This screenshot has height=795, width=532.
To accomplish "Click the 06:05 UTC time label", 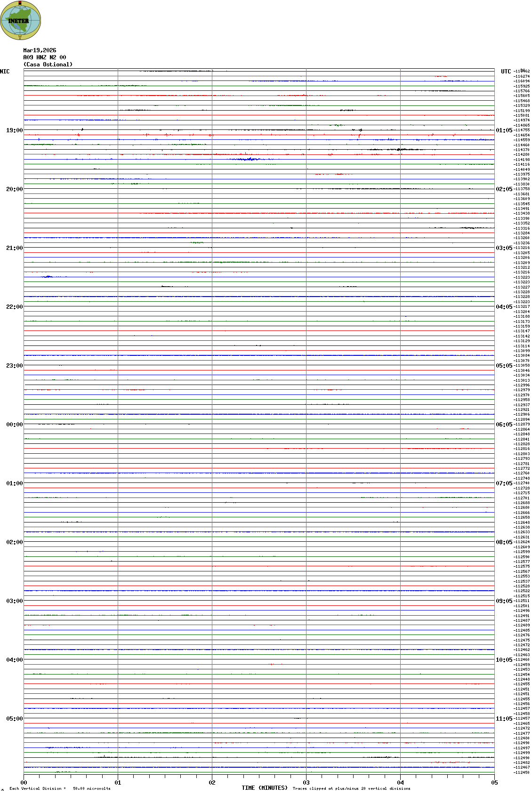I will 504,425.
